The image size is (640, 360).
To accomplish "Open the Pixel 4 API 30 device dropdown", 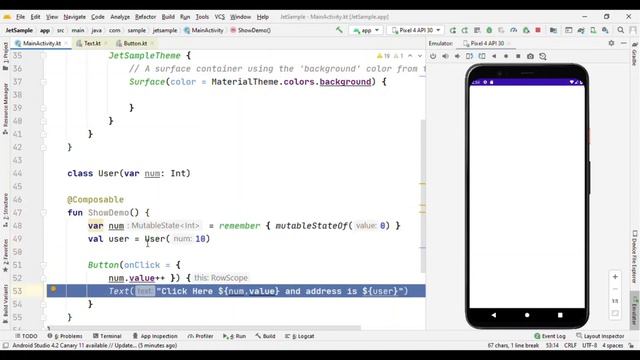I will tap(416, 30).
